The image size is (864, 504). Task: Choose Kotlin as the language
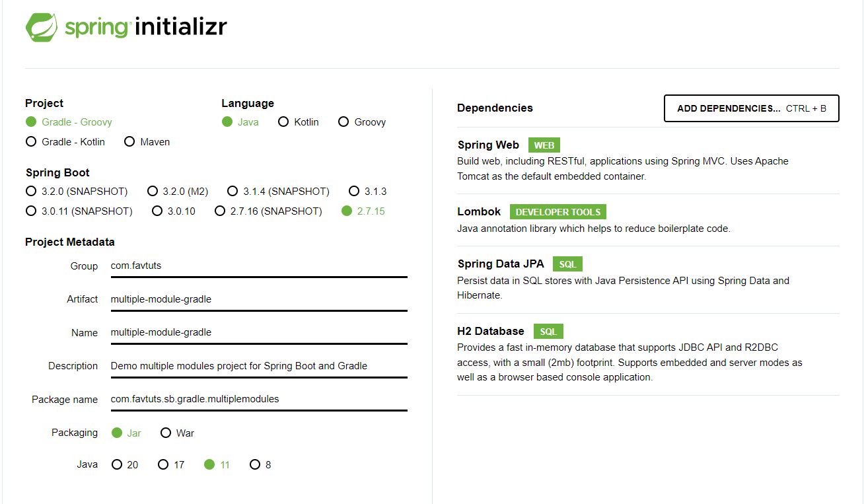299,122
